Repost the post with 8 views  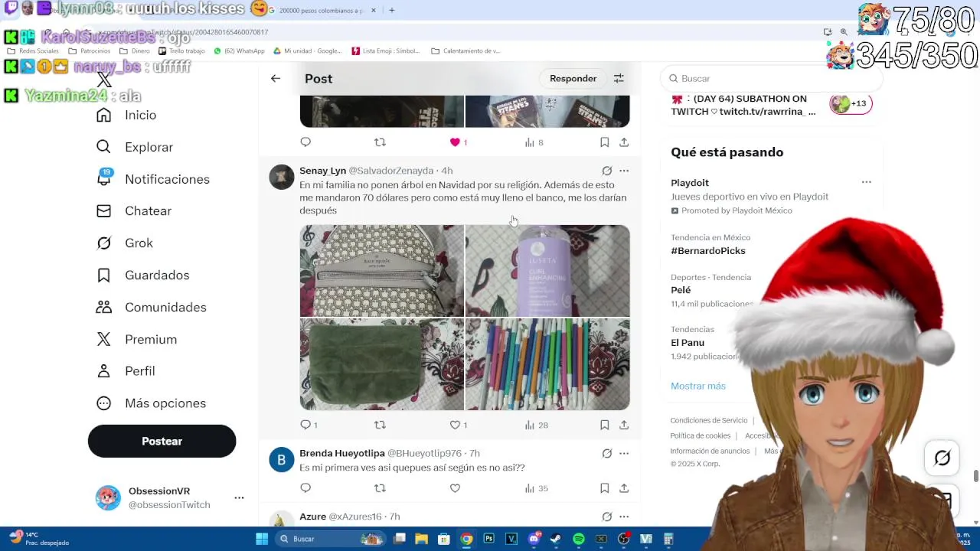click(380, 142)
